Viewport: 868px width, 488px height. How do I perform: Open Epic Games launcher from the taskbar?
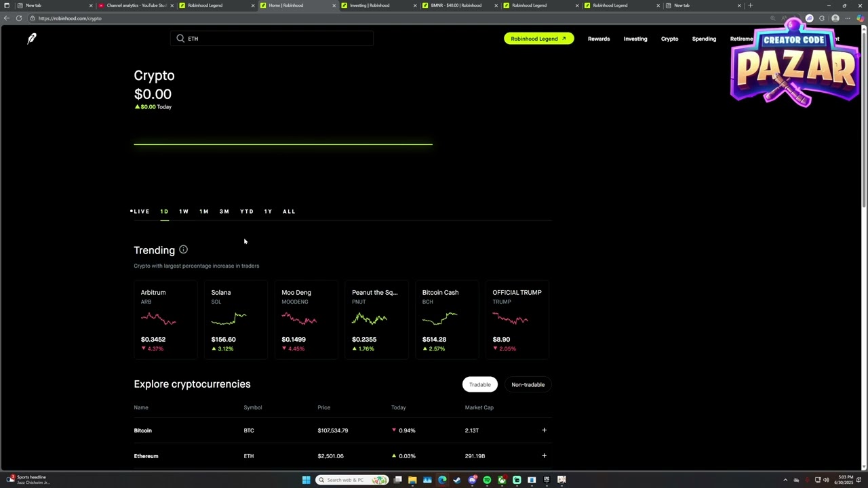pos(547,480)
